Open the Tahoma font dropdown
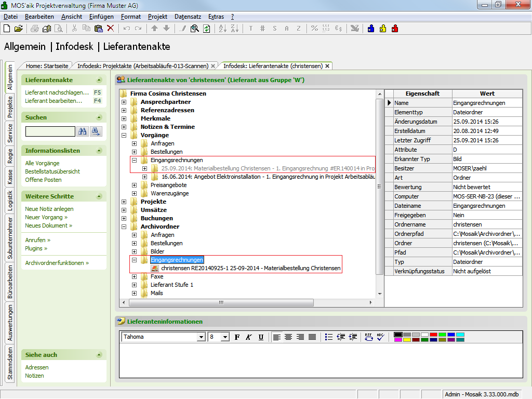Viewport: 532px width, 399px height. pos(201,337)
